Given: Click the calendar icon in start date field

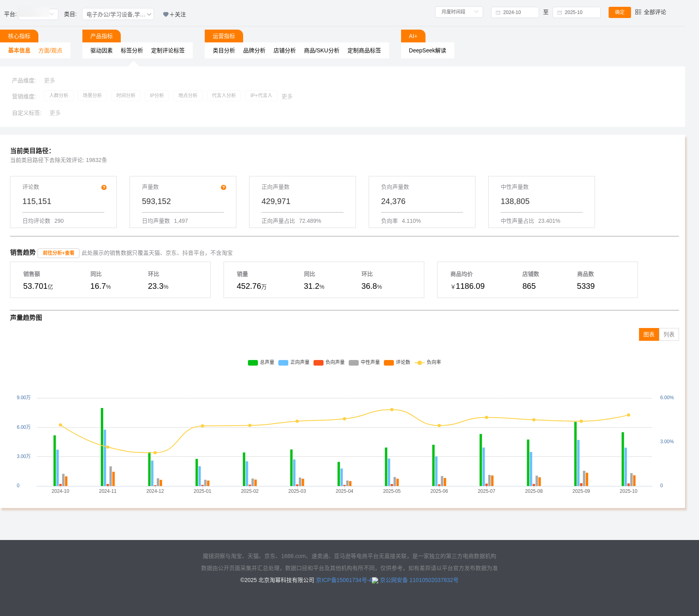Looking at the screenshot, I should click(498, 12).
